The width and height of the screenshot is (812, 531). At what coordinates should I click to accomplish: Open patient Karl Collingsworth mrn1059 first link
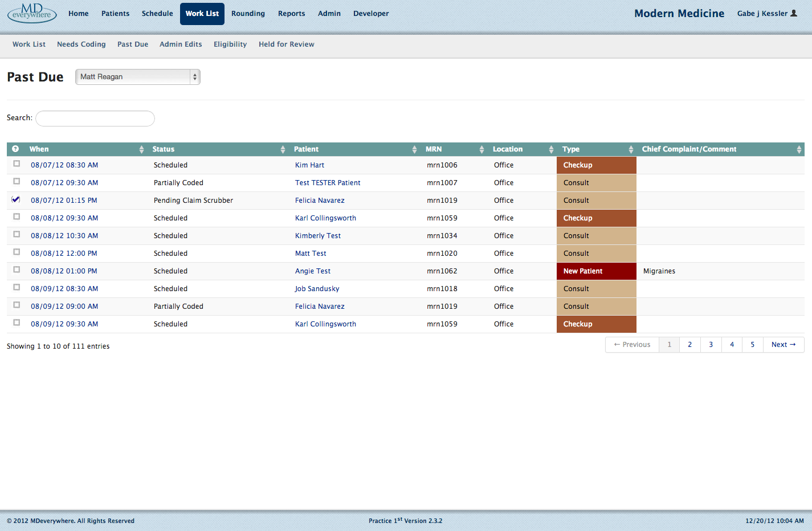(x=325, y=218)
